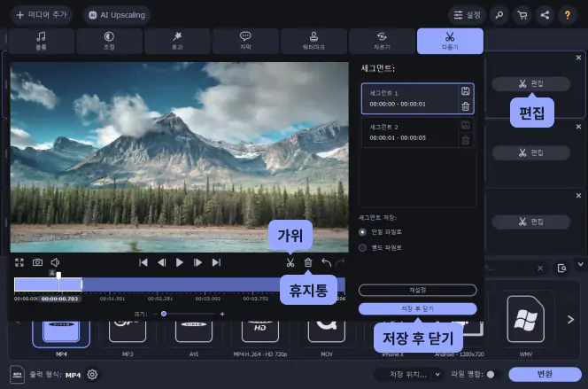This screenshot has height=389, width=588.
Task: Switch to the 자르기 tab
Action: coord(383,41)
